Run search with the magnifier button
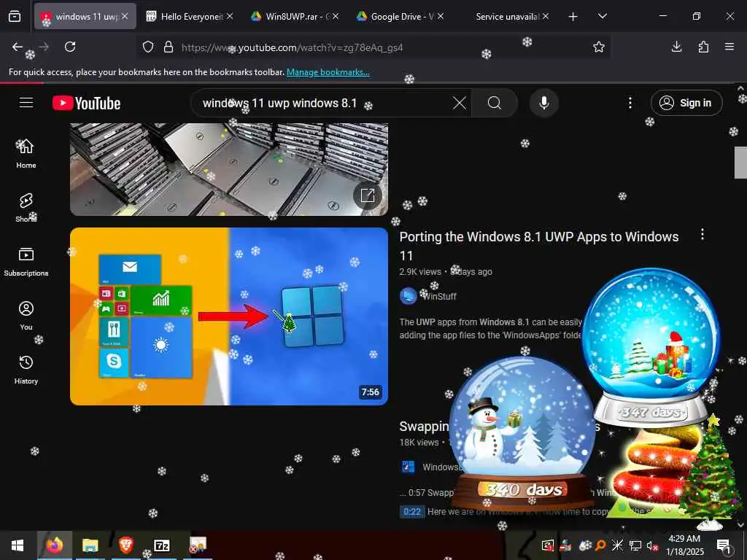This screenshot has width=747, height=560. tap(495, 103)
